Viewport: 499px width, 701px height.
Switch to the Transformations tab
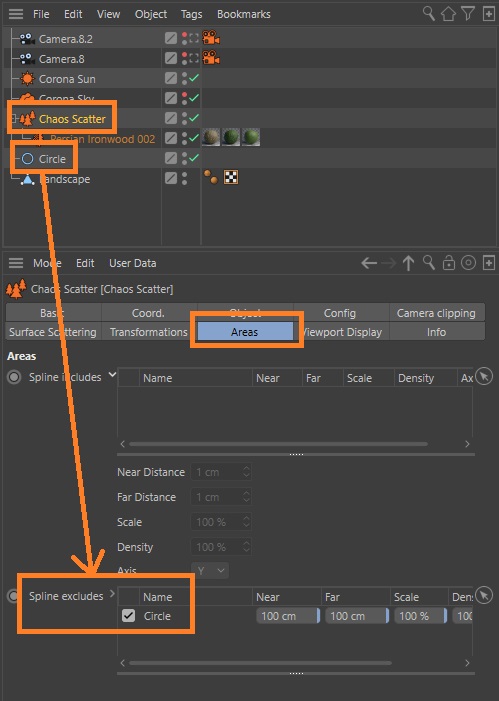[x=149, y=332]
